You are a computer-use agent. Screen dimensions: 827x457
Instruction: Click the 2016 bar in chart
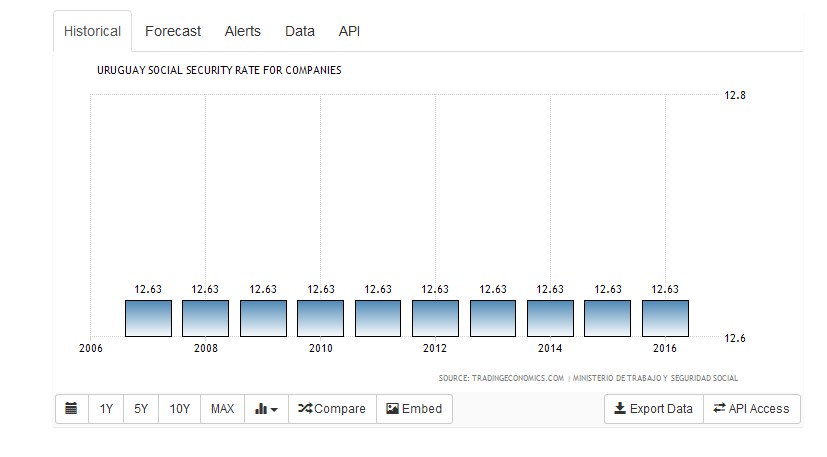pos(665,318)
